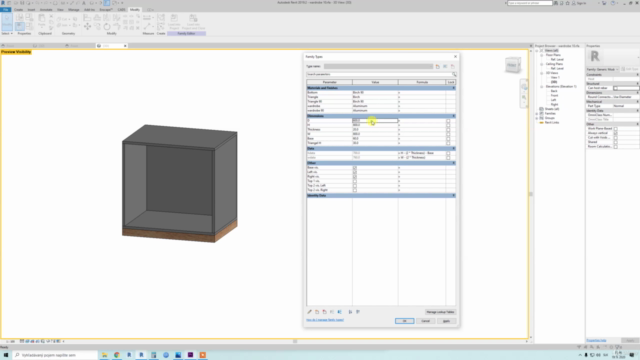Click the Windows taskbar search box

tap(55, 355)
